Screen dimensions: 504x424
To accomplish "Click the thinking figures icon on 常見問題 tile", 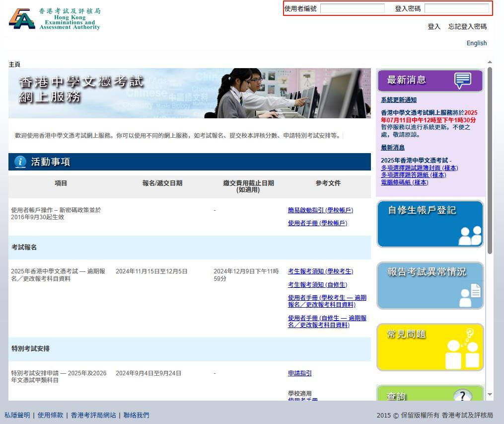I will click(462, 348).
